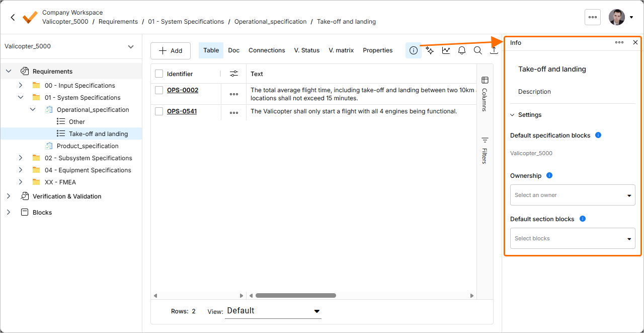The height and width of the screenshot is (333, 644).
Task: Click Requirements in the breadcrumb
Action: pyautogui.click(x=118, y=22)
